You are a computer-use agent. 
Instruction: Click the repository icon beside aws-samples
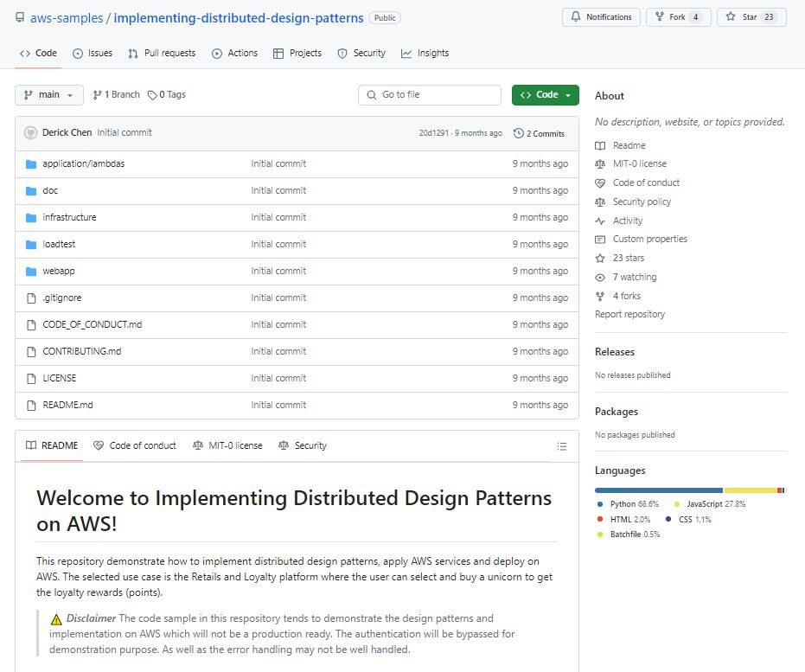[x=20, y=17]
